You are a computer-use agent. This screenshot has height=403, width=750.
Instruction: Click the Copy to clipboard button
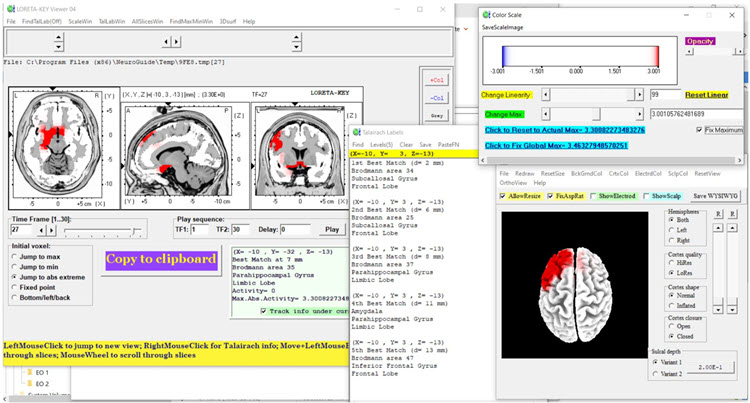[x=162, y=260]
